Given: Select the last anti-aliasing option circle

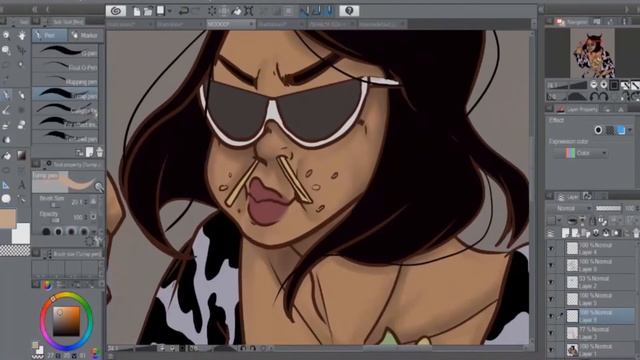Looking at the screenshot, I should click(84, 232).
